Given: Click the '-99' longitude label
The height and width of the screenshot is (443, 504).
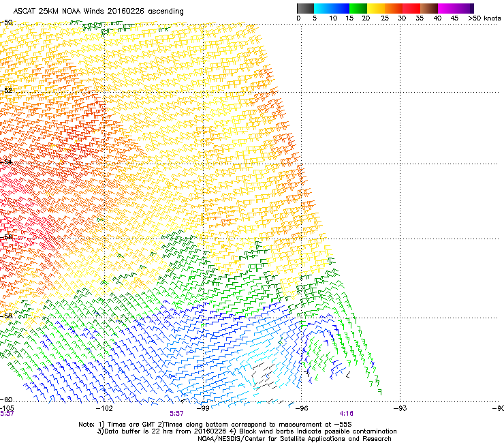Looking at the screenshot, I should point(203,408).
